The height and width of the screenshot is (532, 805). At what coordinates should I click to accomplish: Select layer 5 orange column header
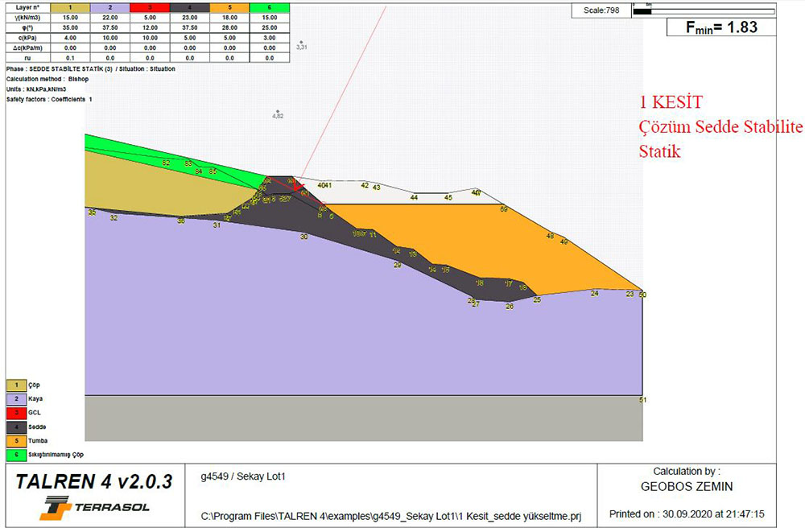click(x=229, y=6)
